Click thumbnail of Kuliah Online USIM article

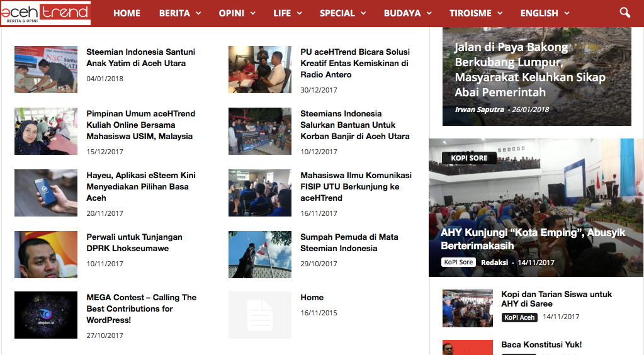tap(45, 131)
